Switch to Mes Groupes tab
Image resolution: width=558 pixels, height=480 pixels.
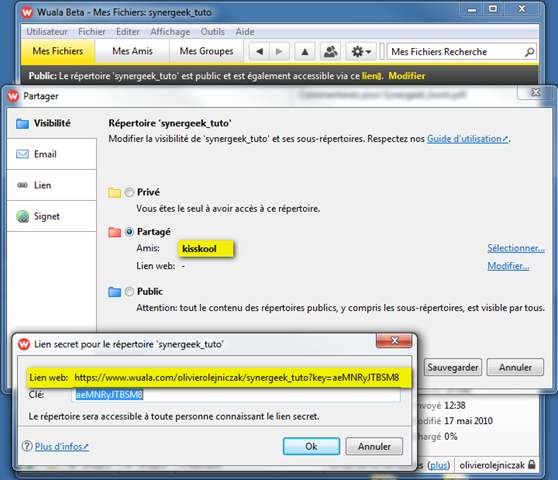[206, 51]
